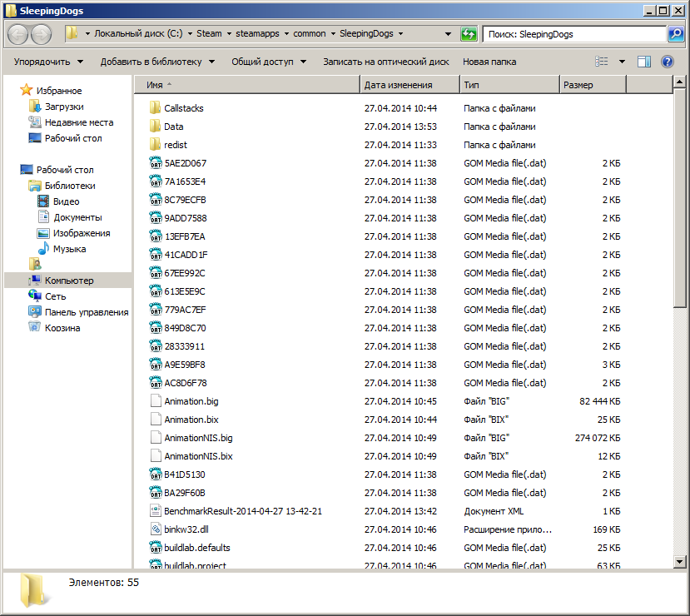Select the Animation.bix file name
The width and height of the screenshot is (690, 616).
pyautogui.click(x=191, y=420)
